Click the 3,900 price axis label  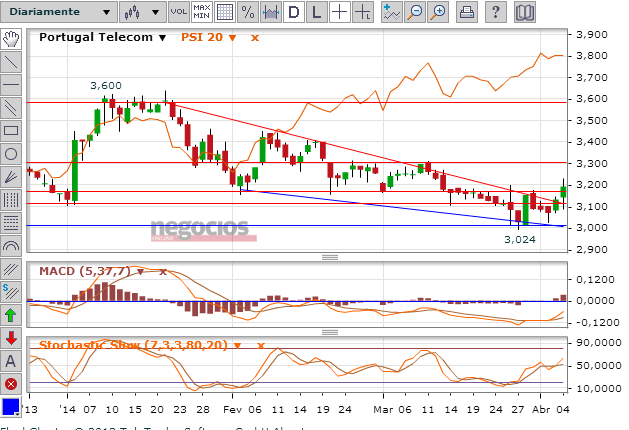click(592, 34)
